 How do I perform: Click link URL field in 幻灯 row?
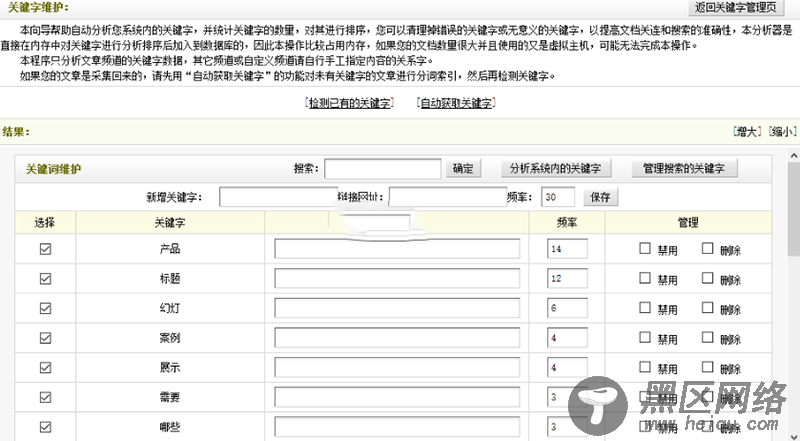[x=397, y=308]
